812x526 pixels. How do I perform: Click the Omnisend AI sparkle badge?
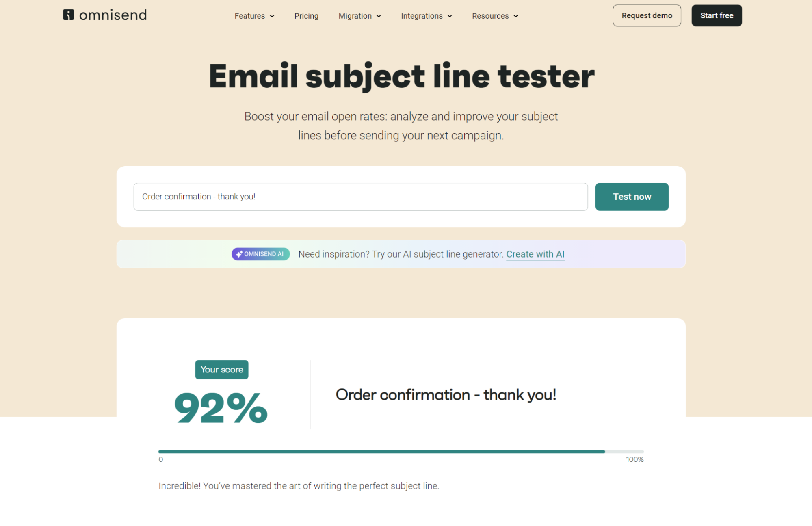(x=260, y=254)
